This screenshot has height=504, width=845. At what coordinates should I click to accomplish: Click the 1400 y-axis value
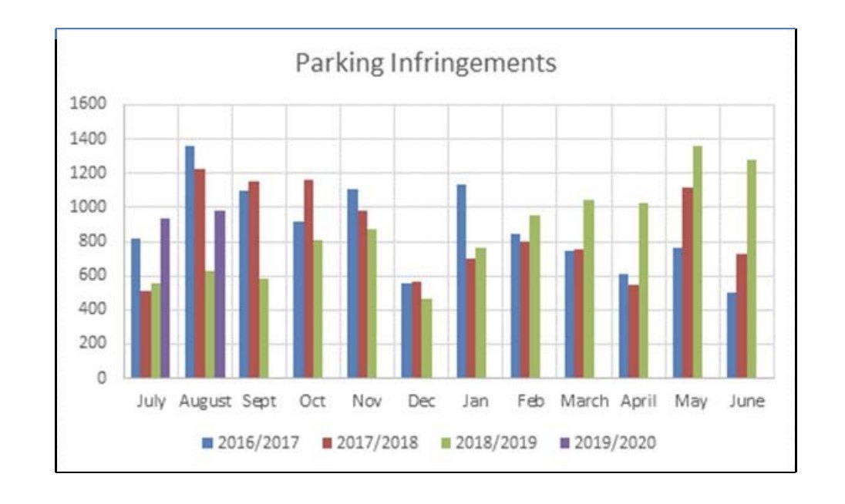88,139
